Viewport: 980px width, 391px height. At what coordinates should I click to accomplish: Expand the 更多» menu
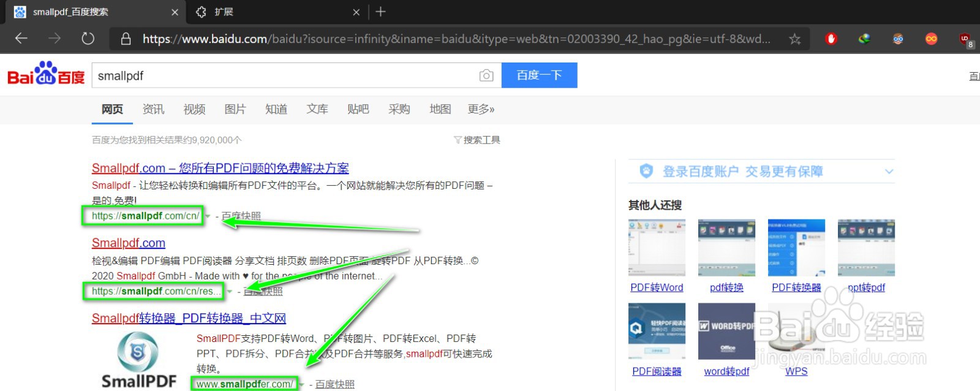click(481, 109)
